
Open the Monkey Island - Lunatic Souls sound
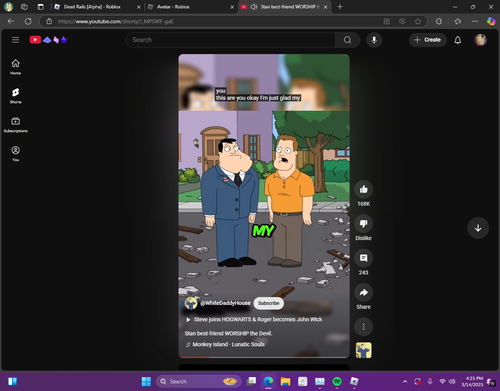tap(225, 344)
